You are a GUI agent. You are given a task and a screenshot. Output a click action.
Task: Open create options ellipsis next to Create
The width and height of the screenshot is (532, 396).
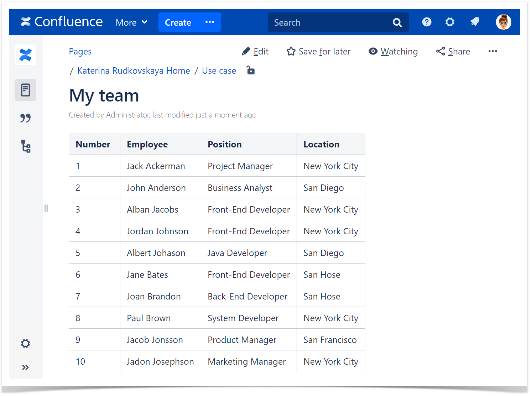coord(210,22)
